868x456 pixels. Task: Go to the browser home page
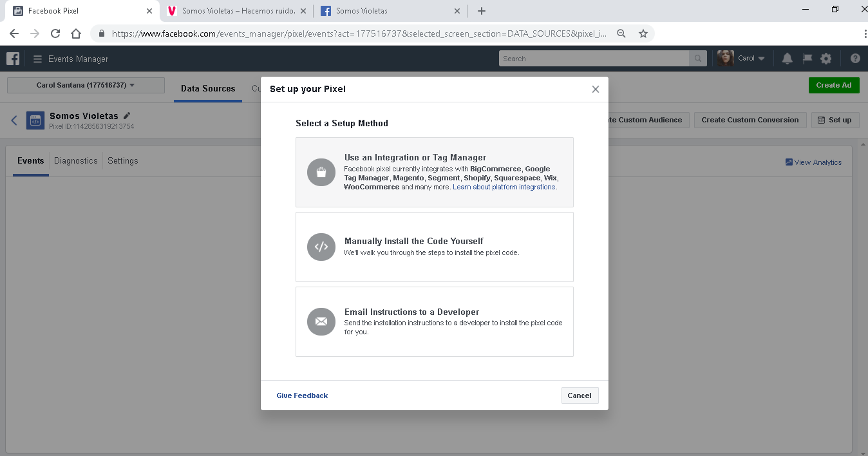pyautogui.click(x=76, y=33)
